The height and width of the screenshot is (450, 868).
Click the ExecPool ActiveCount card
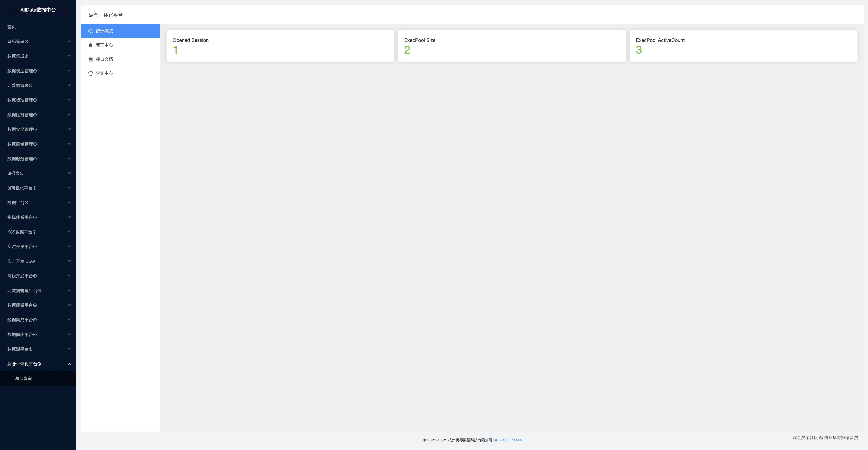click(x=743, y=46)
